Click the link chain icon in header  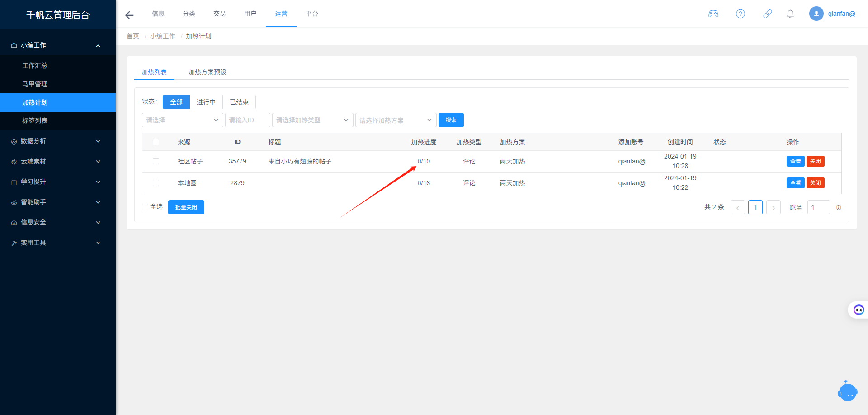point(768,14)
